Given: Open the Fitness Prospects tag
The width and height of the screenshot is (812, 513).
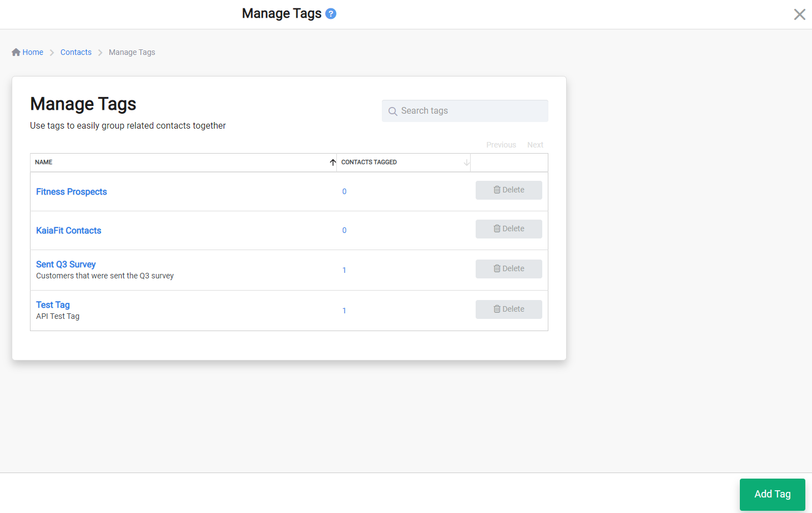Looking at the screenshot, I should (72, 192).
